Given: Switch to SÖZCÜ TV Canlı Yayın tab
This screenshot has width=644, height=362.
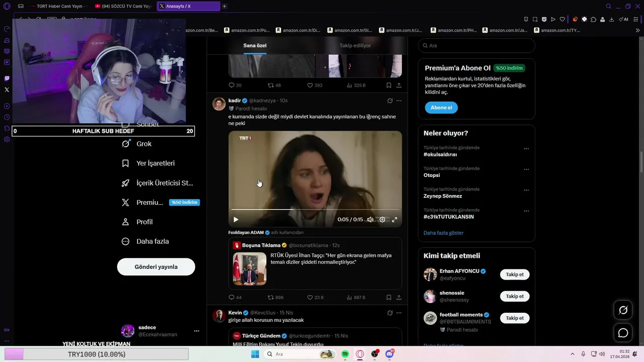Looking at the screenshot, I should [x=124, y=7].
